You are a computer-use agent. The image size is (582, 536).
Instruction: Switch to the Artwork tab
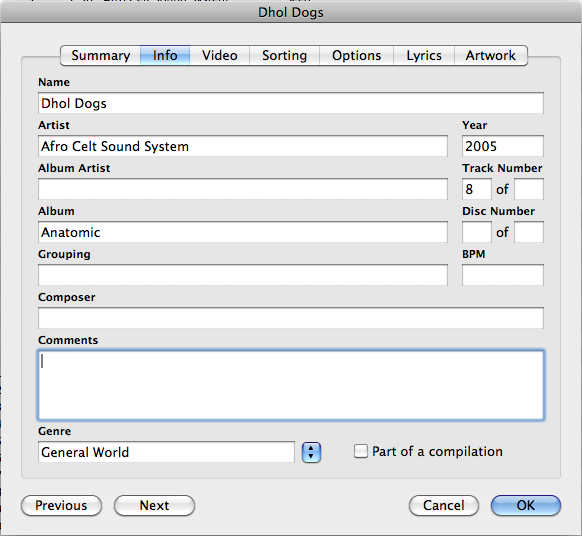pos(491,56)
